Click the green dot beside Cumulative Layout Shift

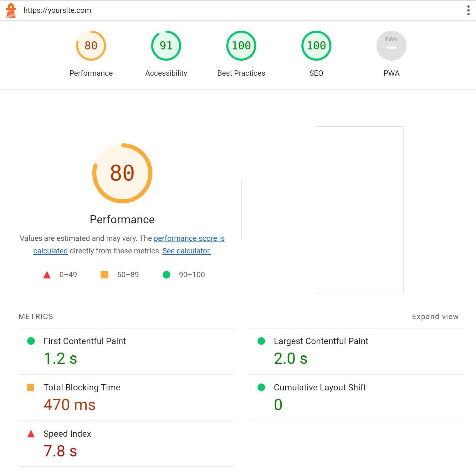click(x=261, y=388)
